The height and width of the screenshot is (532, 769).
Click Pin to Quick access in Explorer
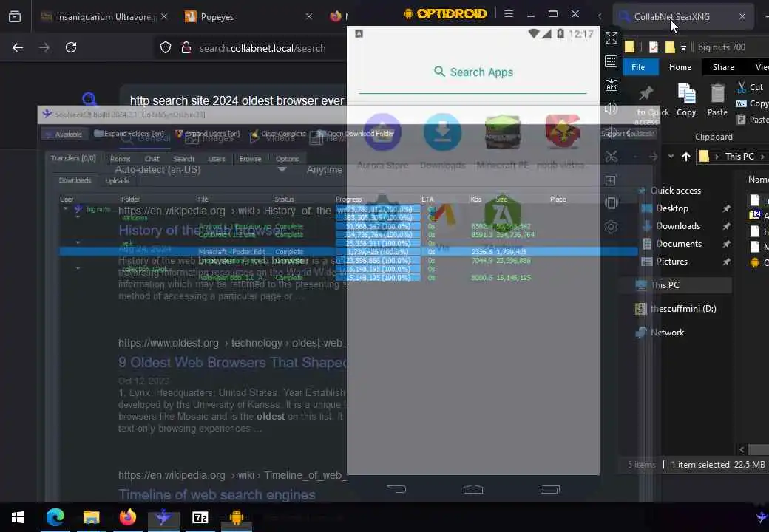click(x=649, y=104)
